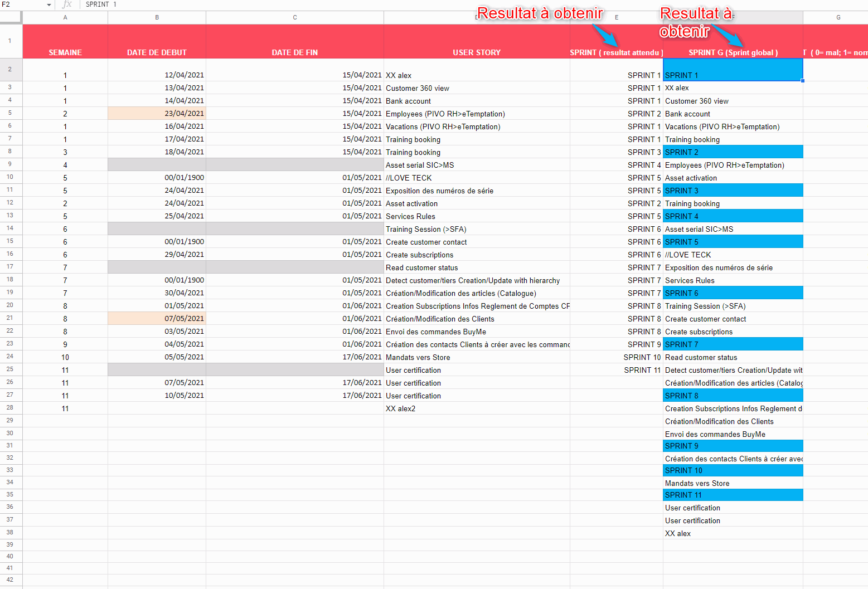This screenshot has width=868, height=589.
Task: Click the blue SPRINT 7 cell in Sprint global column
Action: (x=733, y=344)
